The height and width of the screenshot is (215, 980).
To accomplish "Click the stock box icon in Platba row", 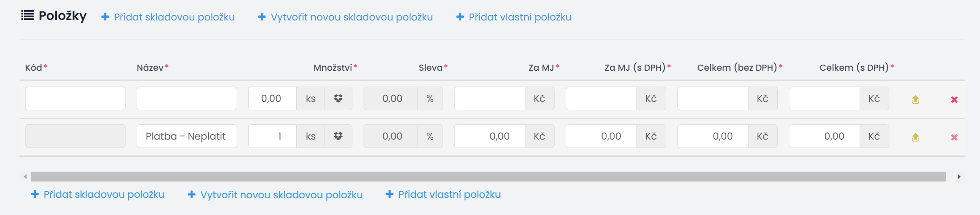I will tap(338, 136).
